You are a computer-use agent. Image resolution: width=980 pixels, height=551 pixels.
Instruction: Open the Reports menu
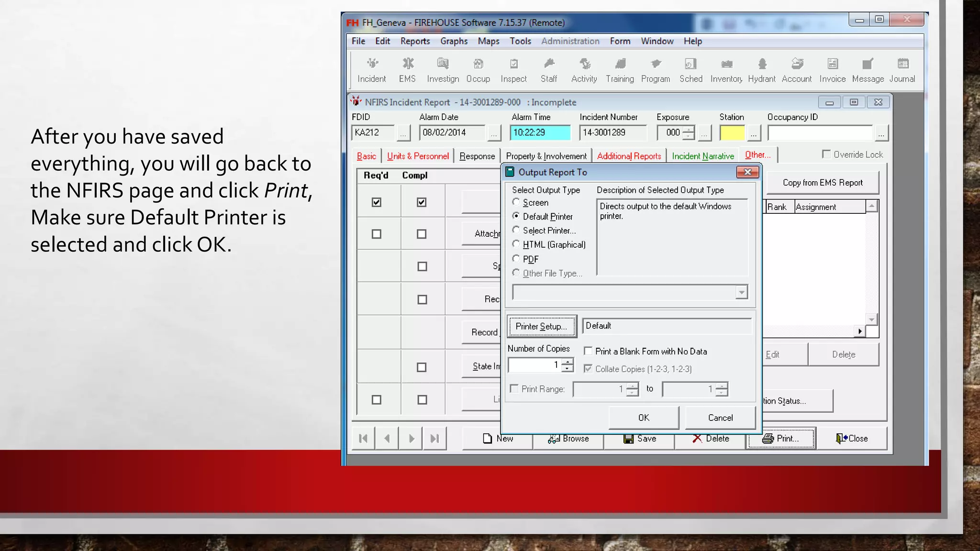(415, 41)
